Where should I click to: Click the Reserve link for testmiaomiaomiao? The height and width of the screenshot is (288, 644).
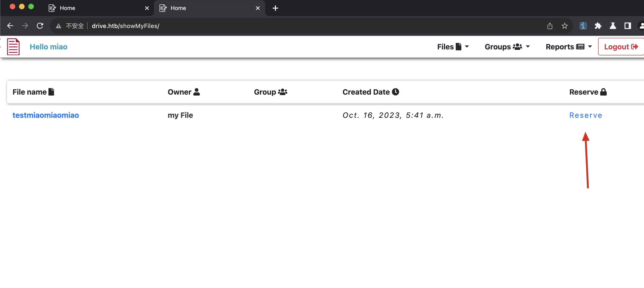586,115
